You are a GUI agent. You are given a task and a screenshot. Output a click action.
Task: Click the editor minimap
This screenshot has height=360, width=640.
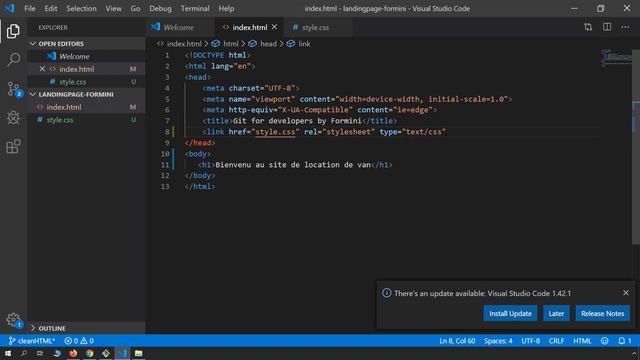(616, 58)
